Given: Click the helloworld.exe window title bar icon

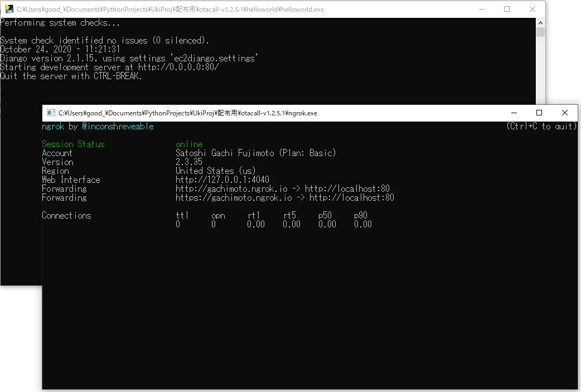Looking at the screenshot, I should point(9,9).
